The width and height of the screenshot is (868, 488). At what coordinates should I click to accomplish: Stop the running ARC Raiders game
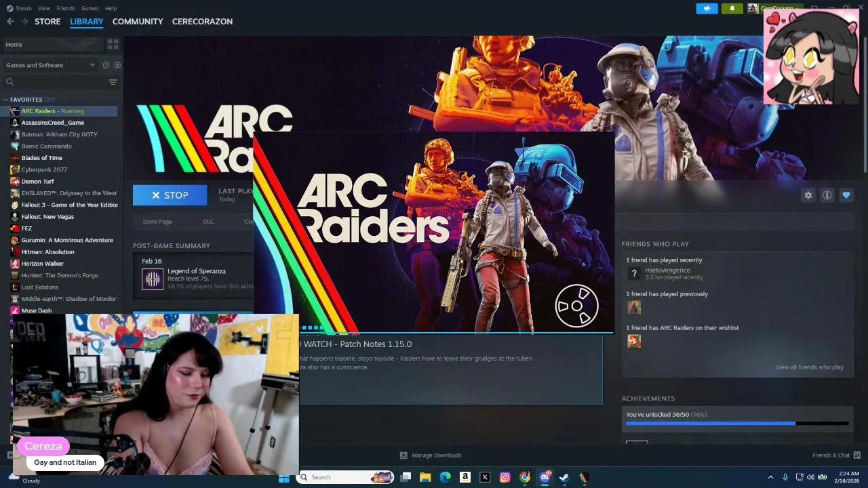tap(170, 195)
